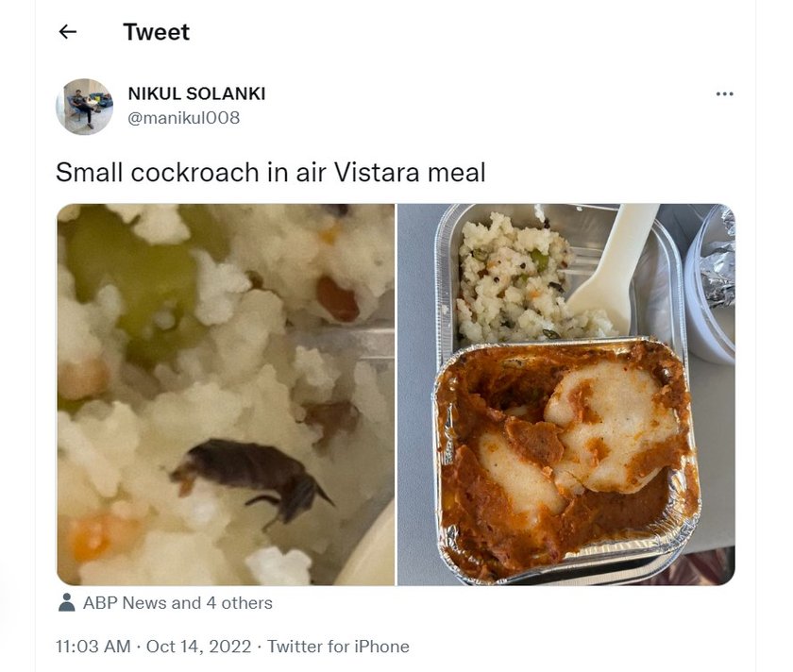Screen dimensions: 793x672
Task: Click the Tweet header title
Action: pyautogui.click(x=157, y=32)
